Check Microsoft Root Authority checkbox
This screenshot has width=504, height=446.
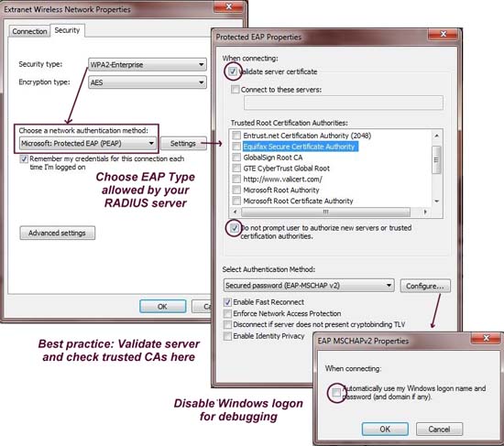pos(236,190)
